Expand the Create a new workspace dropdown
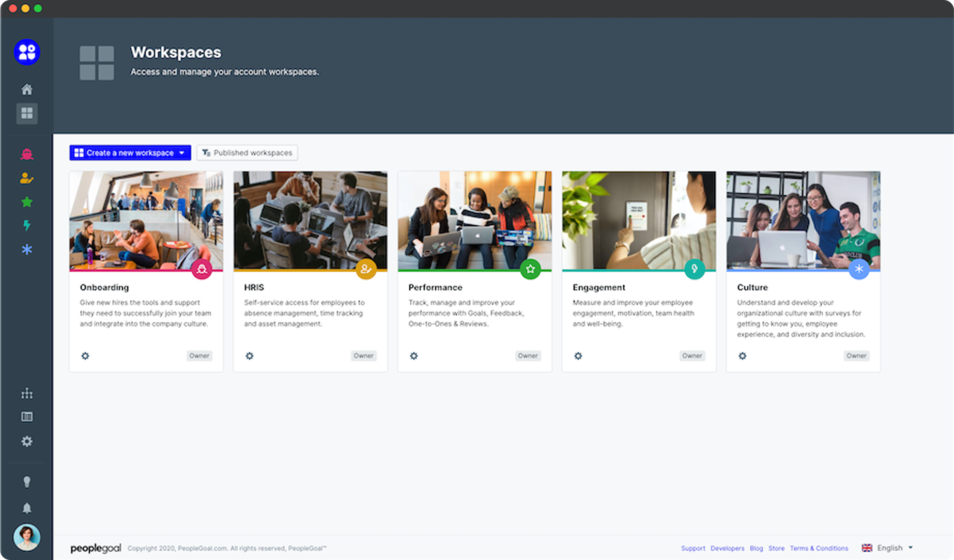The image size is (954, 560). click(181, 153)
